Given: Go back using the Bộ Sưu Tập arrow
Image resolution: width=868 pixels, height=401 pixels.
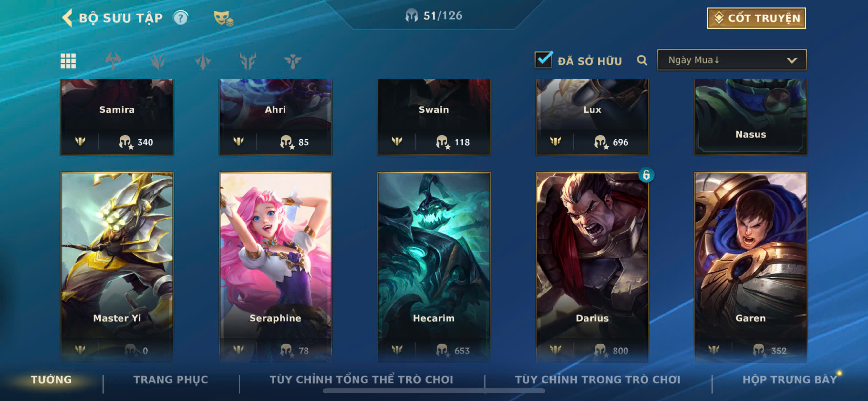Looking at the screenshot, I should click(x=67, y=17).
